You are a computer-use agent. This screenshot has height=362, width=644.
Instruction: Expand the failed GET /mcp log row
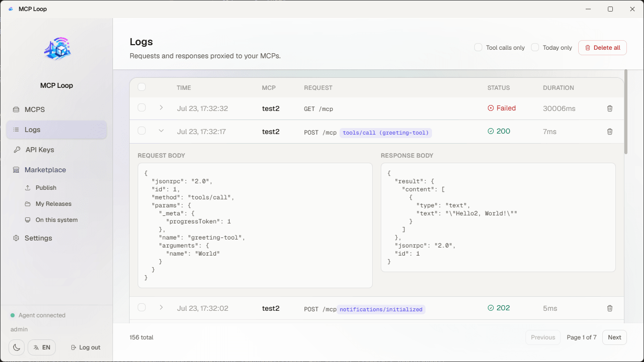click(x=161, y=108)
